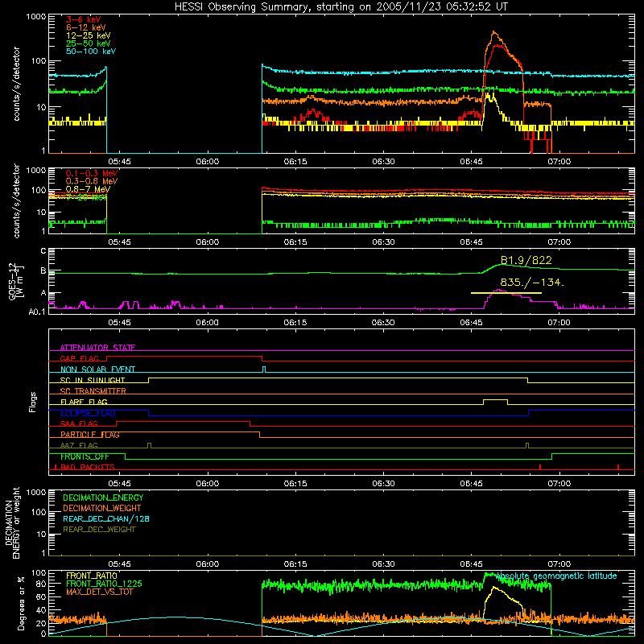644x644 pixels.
Task: Click the REAR_DEC_CHAN/128 legend label
Action: click(x=106, y=519)
